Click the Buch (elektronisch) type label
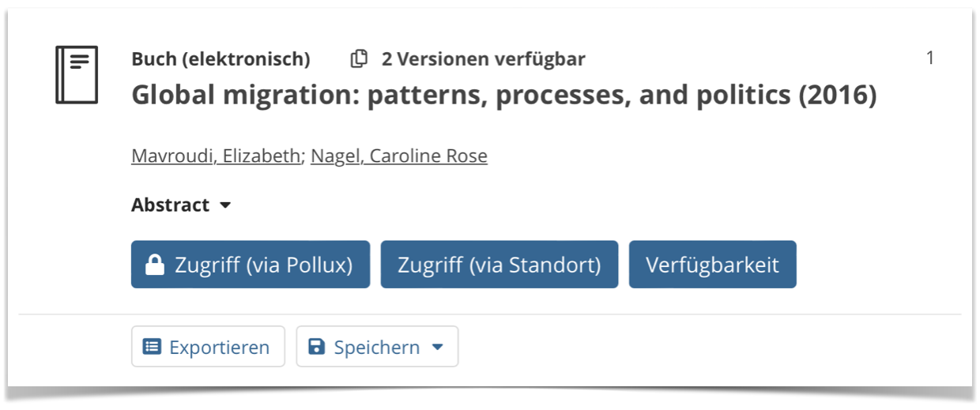This screenshot has width=980, height=410. [x=220, y=58]
